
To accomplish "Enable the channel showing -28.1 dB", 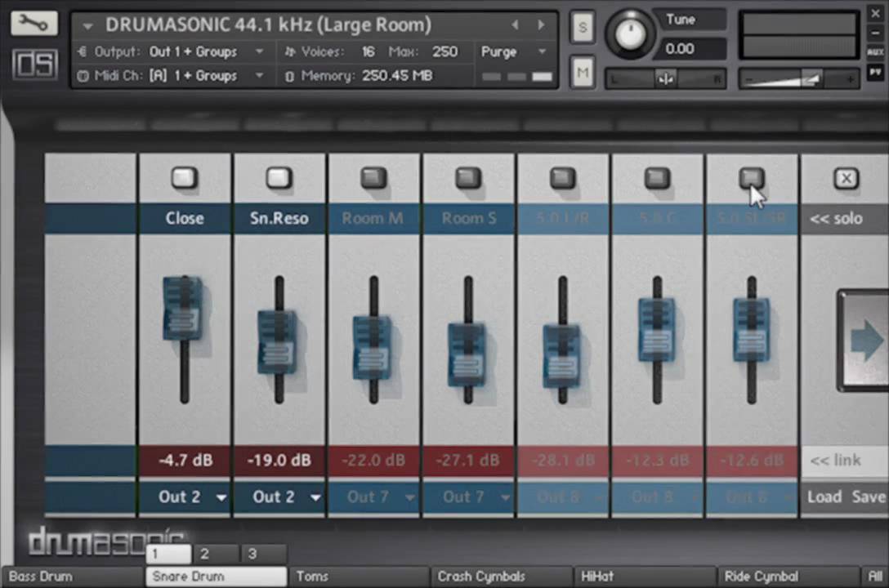I will click(562, 178).
